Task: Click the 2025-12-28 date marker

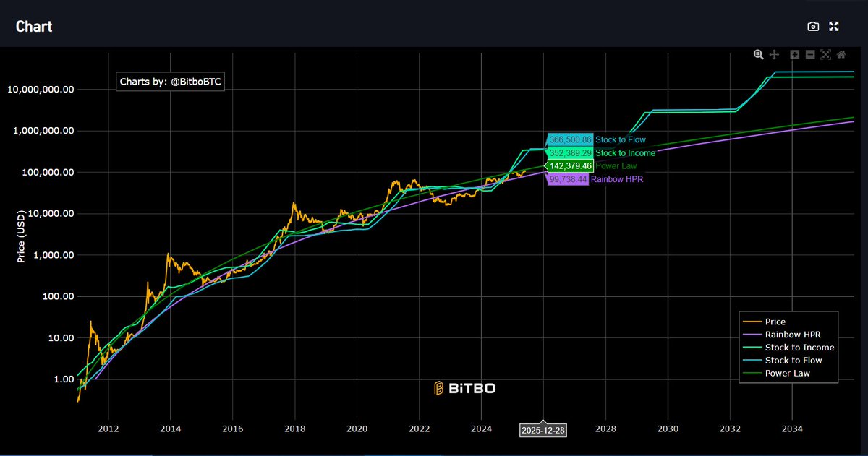Action: click(543, 430)
